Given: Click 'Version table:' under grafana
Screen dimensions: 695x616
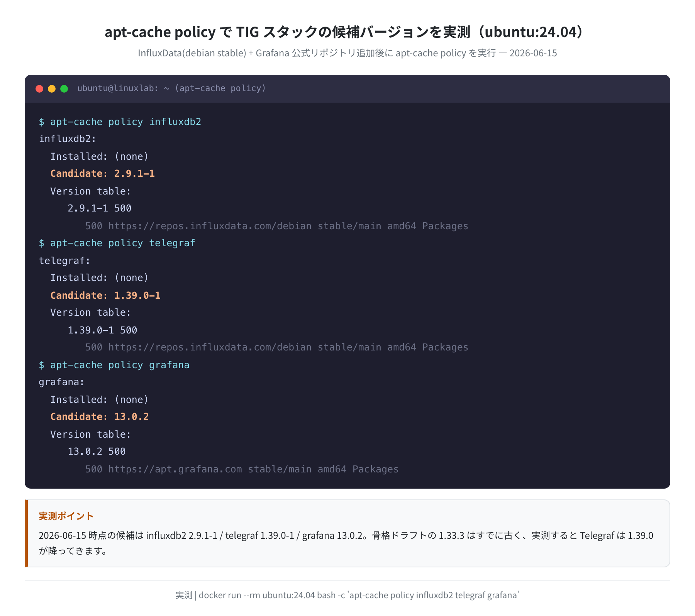Looking at the screenshot, I should pos(91,435).
